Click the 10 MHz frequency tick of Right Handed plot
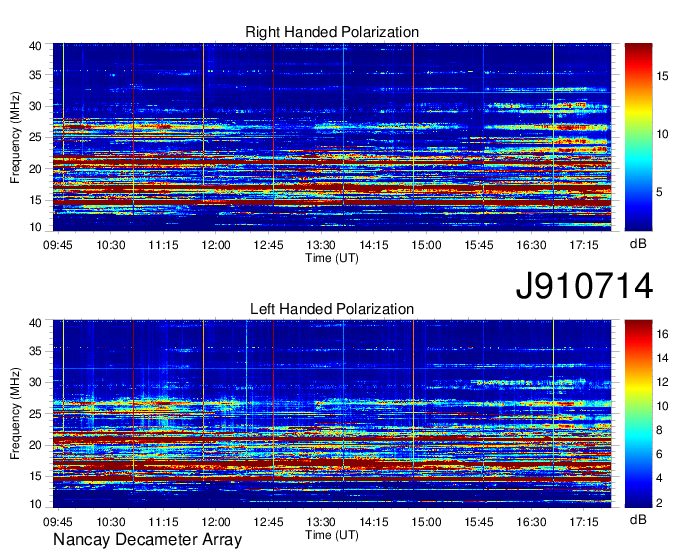 [x=35, y=227]
